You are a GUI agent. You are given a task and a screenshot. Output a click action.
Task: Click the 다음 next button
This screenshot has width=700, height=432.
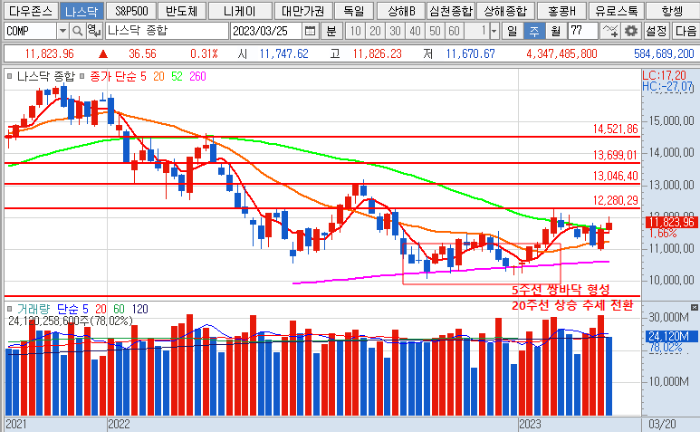click(685, 31)
